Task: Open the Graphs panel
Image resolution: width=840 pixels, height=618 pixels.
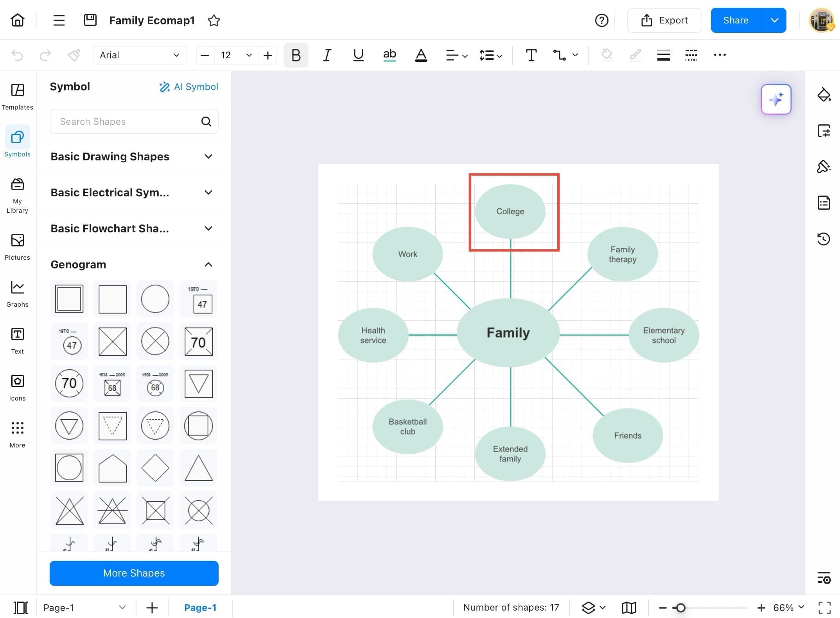Action: pyautogui.click(x=17, y=293)
